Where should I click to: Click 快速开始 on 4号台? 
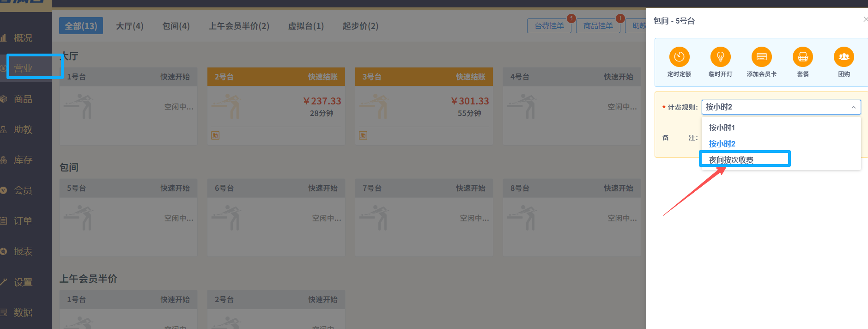(619, 77)
